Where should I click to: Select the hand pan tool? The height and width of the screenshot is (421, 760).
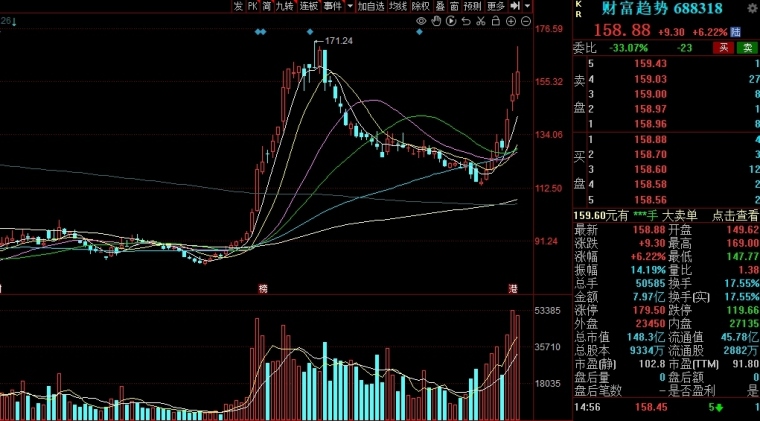(x=436, y=21)
